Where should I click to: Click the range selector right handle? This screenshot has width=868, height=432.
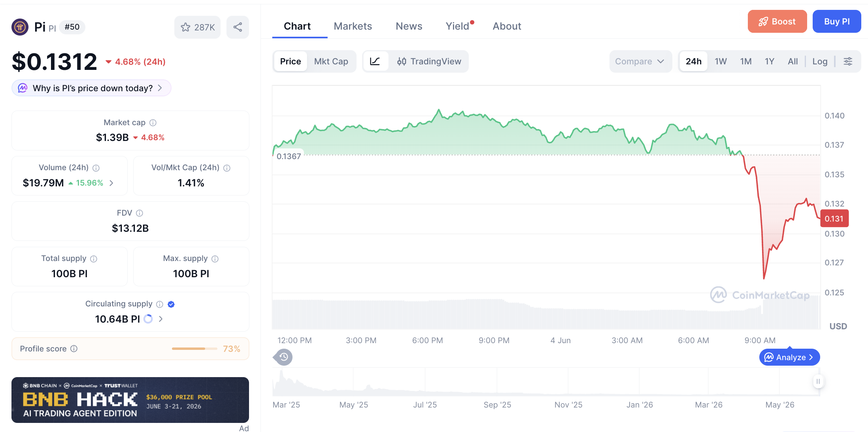tap(818, 381)
